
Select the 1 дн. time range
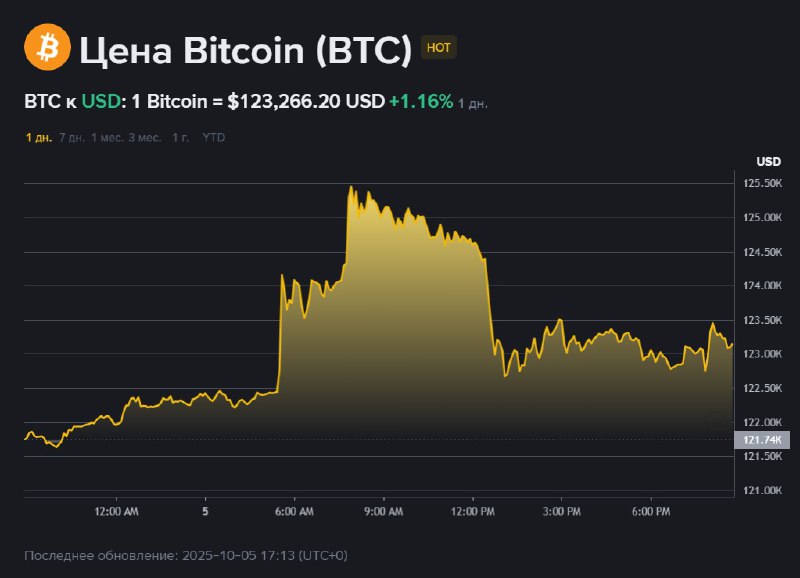(x=38, y=137)
